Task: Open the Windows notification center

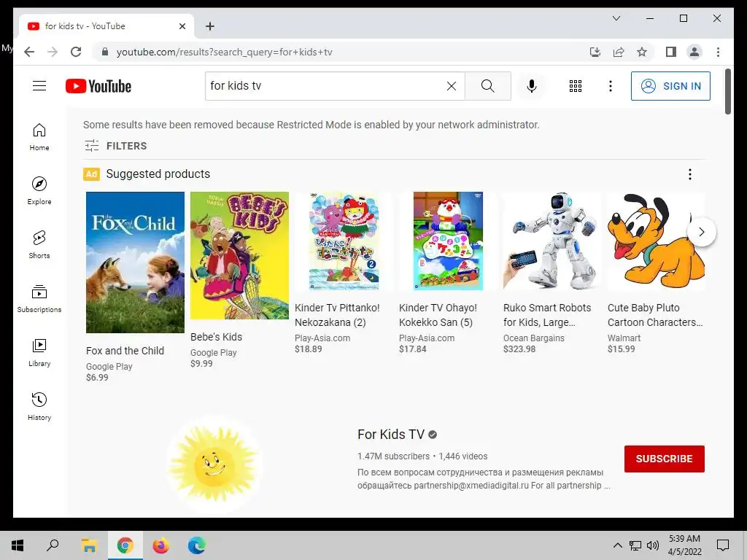Action: tap(723, 545)
